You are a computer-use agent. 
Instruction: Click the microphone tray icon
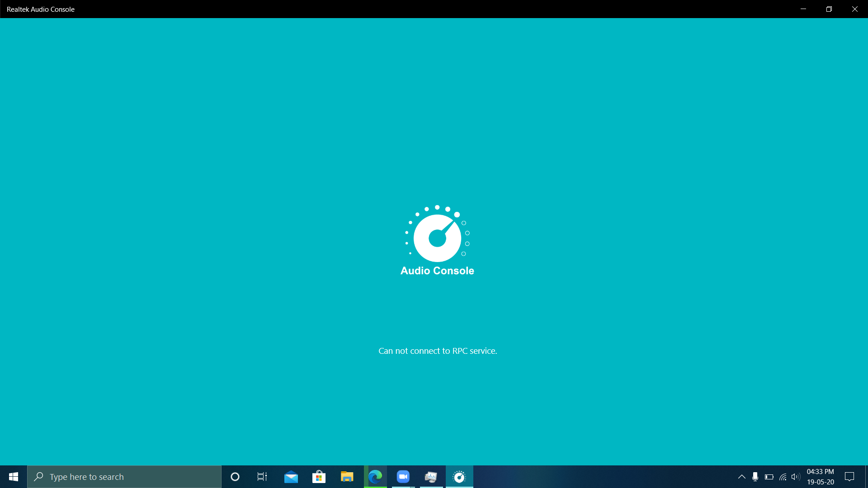(755, 477)
